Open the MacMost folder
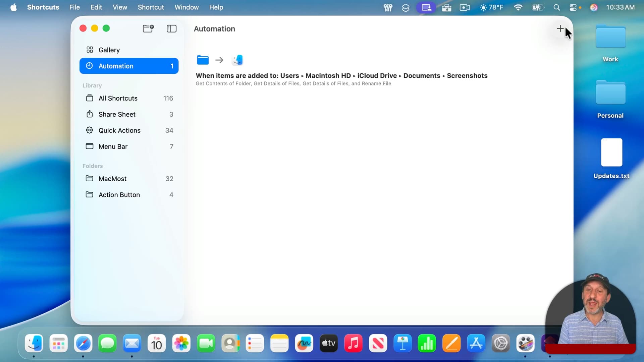The width and height of the screenshot is (644, 362). 112,179
